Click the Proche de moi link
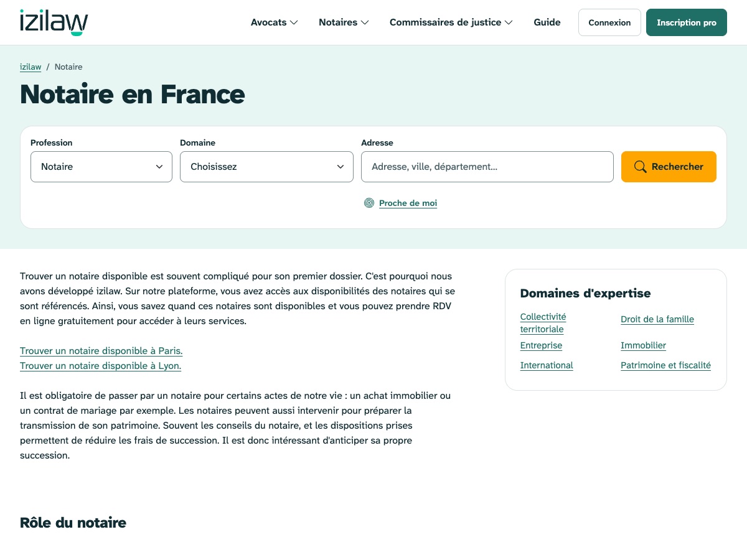 [x=408, y=203]
